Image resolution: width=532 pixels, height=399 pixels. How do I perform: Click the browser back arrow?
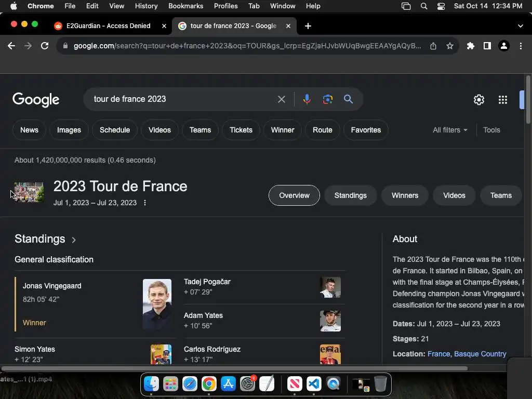pos(11,46)
